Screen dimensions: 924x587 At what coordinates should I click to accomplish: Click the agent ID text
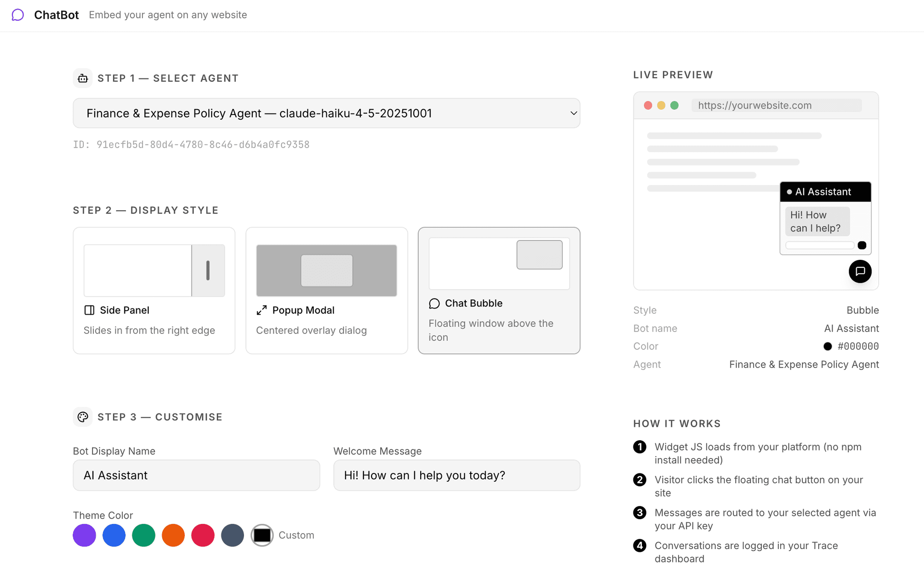[191, 145]
